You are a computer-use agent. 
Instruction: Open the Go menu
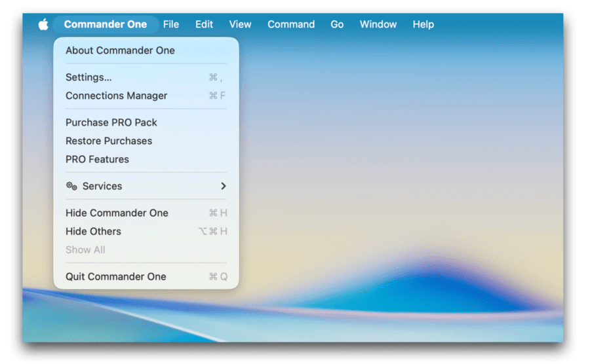[337, 24]
